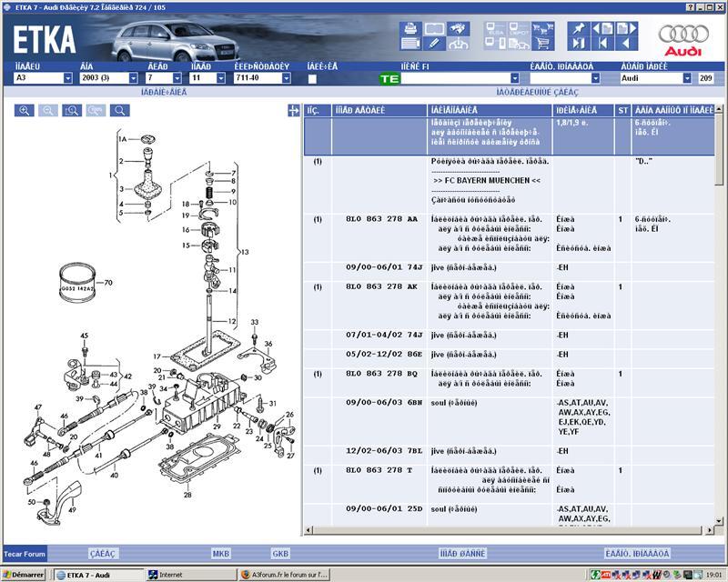Click the monitor-and-phone icon below ELSA
Image resolution: width=728 pixels, height=582 pixels.
point(495,44)
